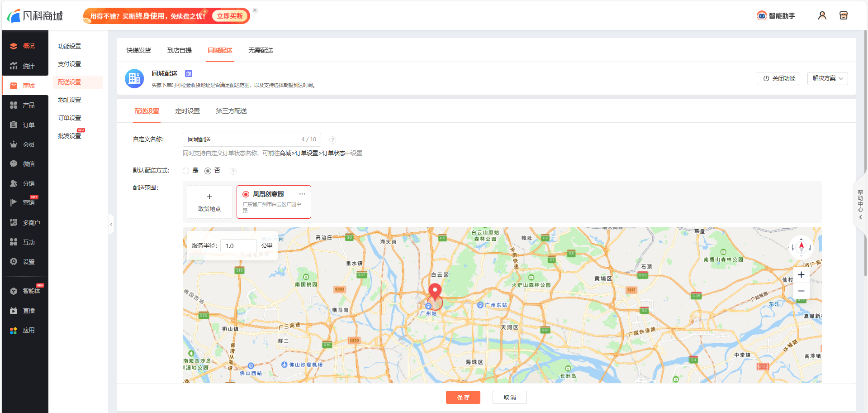The height and width of the screenshot is (413, 868).
Task: Switch to the 无需配送 tab
Action: tap(261, 50)
